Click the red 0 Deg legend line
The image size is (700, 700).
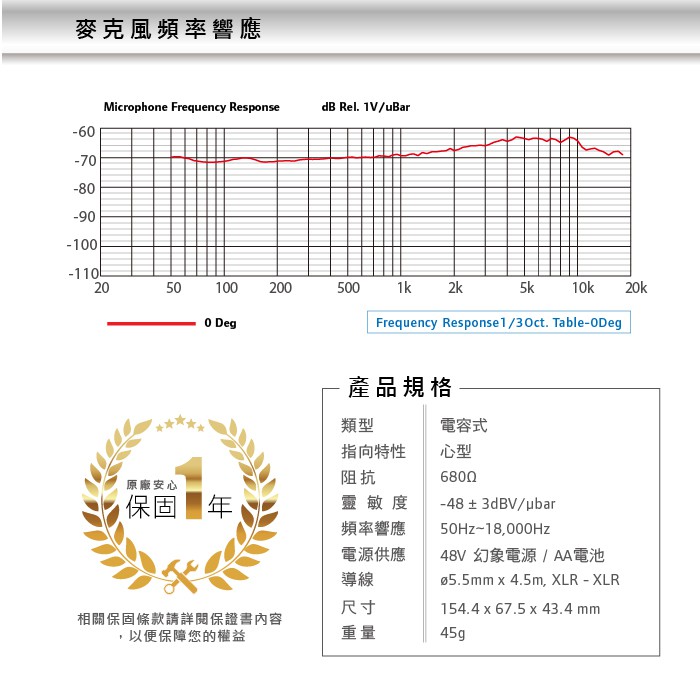[150, 323]
